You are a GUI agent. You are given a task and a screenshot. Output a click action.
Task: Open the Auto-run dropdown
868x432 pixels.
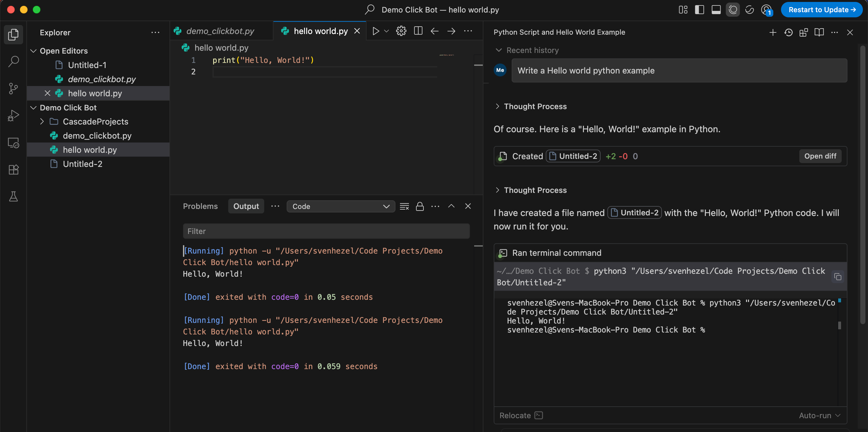(x=820, y=416)
